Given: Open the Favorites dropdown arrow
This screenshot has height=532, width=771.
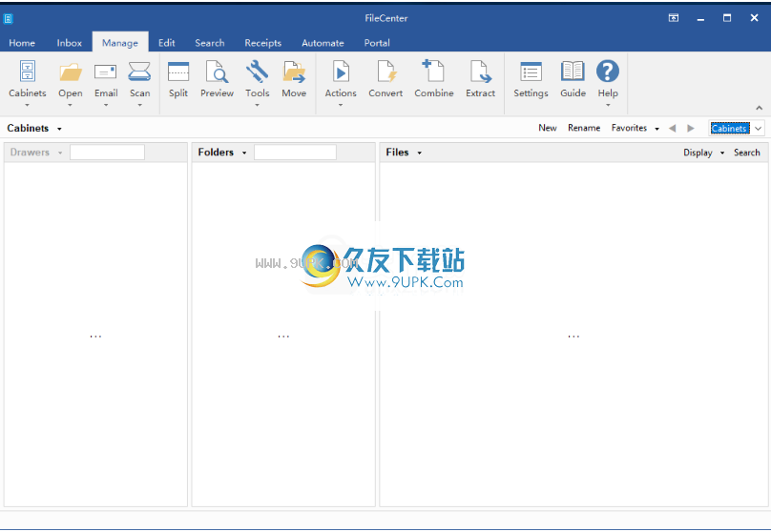Looking at the screenshot, I should 656,129.
